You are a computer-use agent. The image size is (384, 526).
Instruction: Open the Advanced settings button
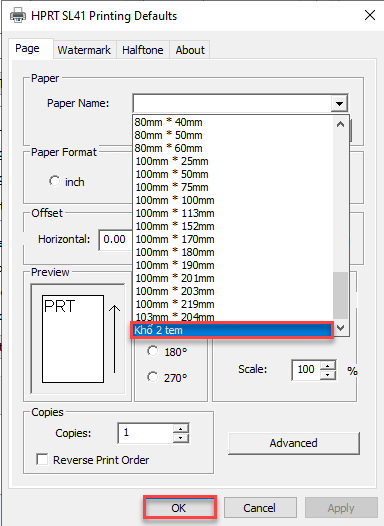coord(293,443)
